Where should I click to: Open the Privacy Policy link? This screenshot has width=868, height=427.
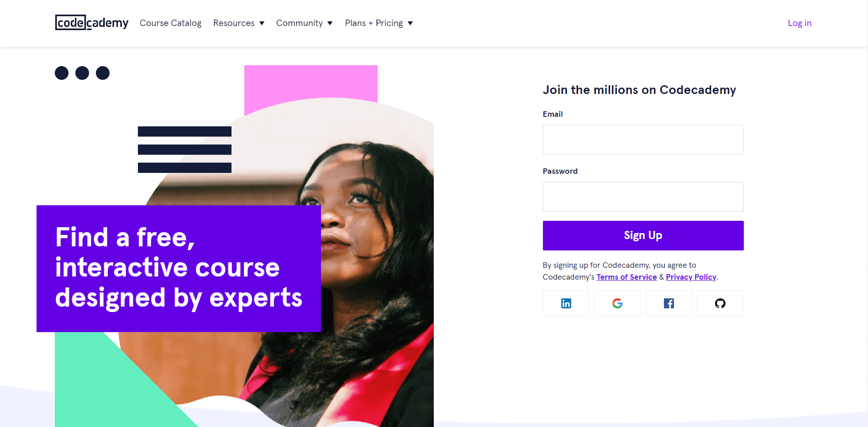(x=691, y=277)
